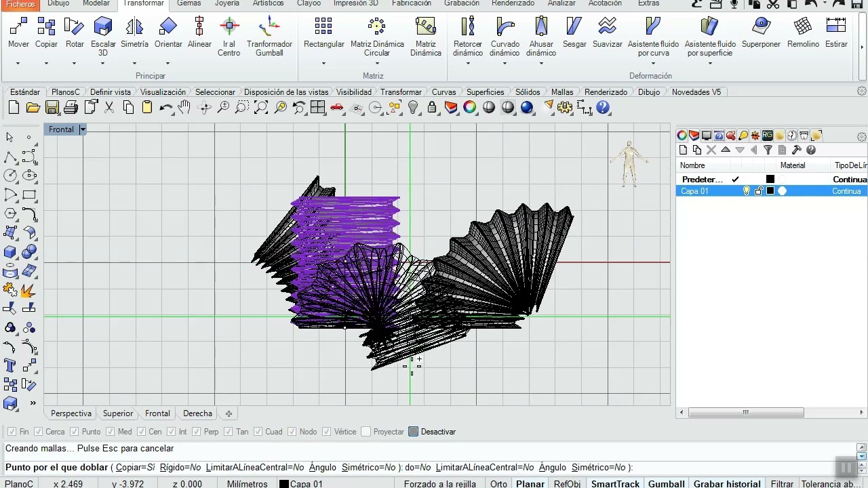Expand more tools chevron in left sidebar
The width and height of the screenshot is (868, 488).
(x=33, y=403)
